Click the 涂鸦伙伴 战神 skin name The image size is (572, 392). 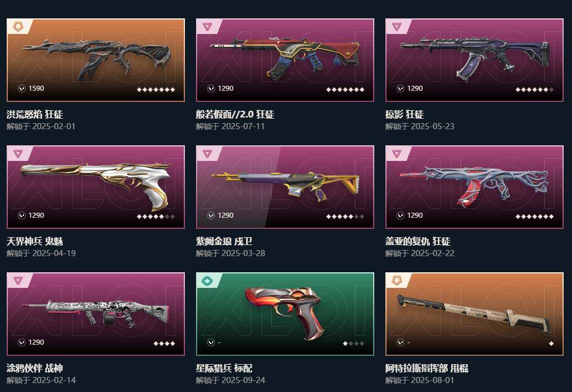coord(35,368)
